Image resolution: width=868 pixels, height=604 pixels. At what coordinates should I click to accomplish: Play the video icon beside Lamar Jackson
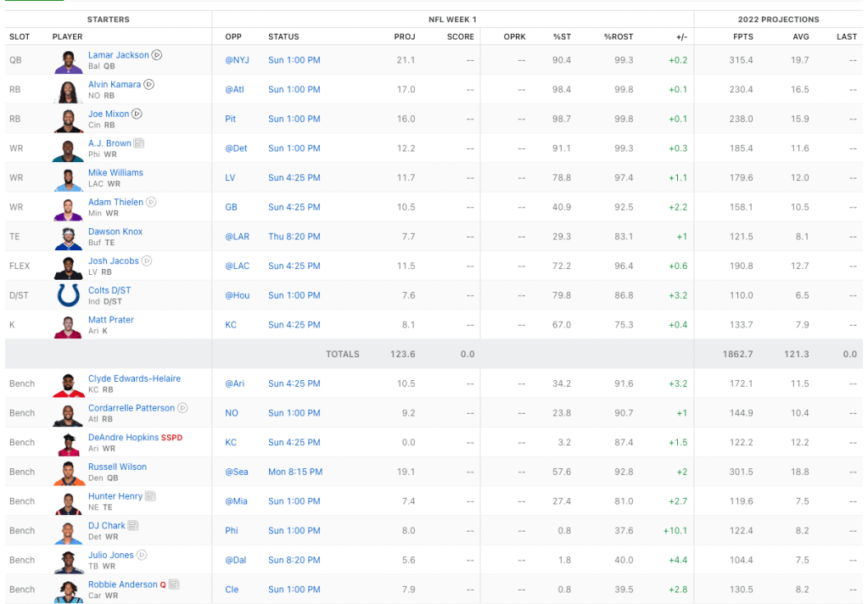[157, 55]
